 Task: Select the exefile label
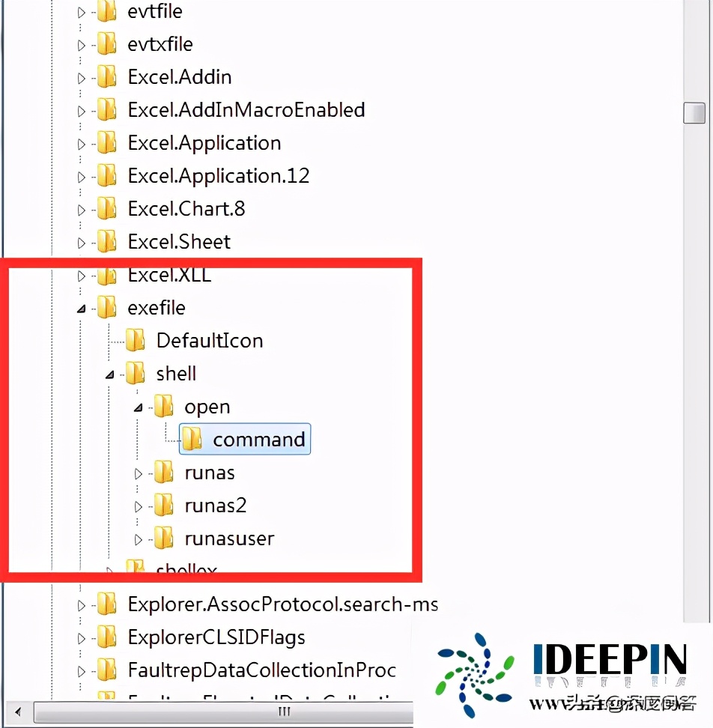pyautogui.click(x=157, y=308)
